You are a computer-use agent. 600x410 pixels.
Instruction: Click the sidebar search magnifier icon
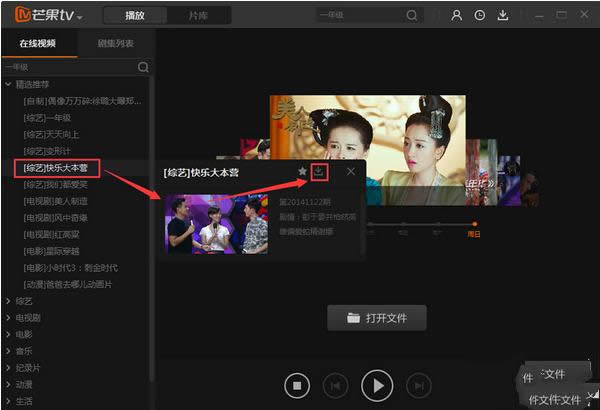pyautogui.click(x=143, y=67)
